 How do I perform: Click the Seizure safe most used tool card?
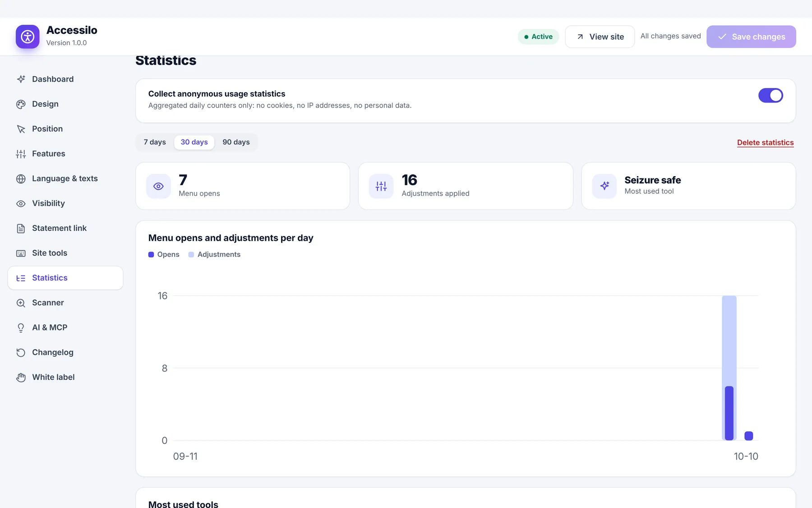[x=688, y=186]
